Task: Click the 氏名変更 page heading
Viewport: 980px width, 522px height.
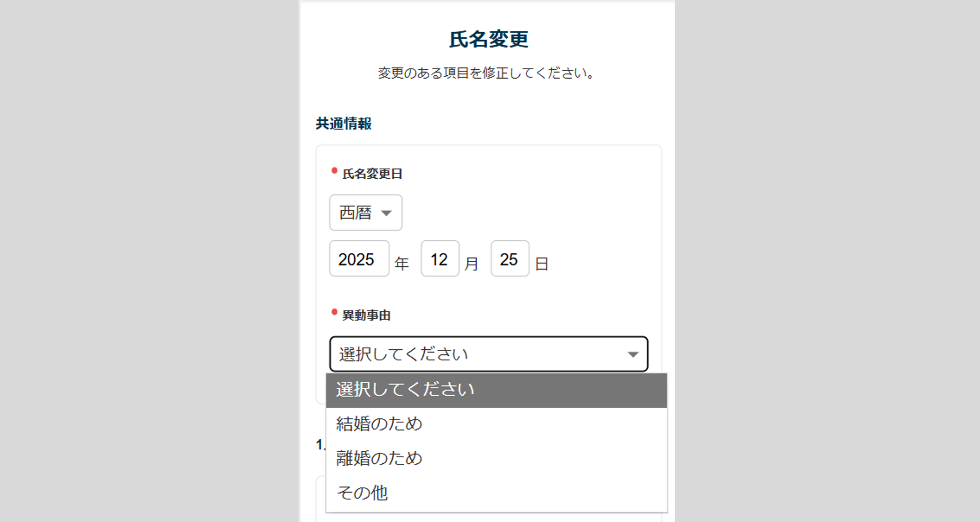Action: tap(488, 39)
